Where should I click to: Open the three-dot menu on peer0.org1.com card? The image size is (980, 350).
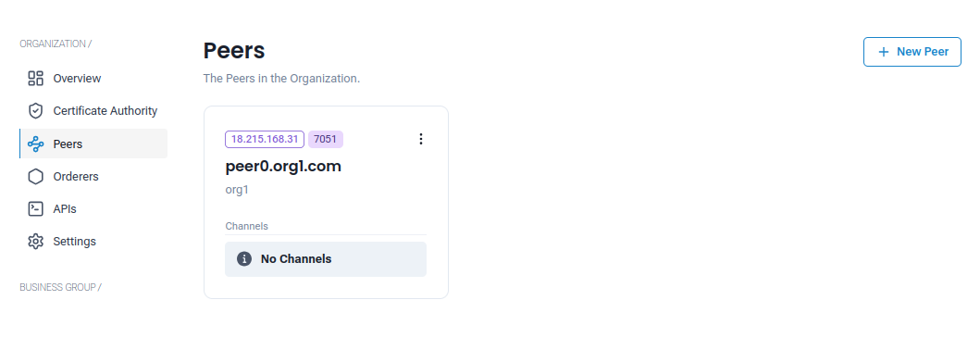(421, 139)
